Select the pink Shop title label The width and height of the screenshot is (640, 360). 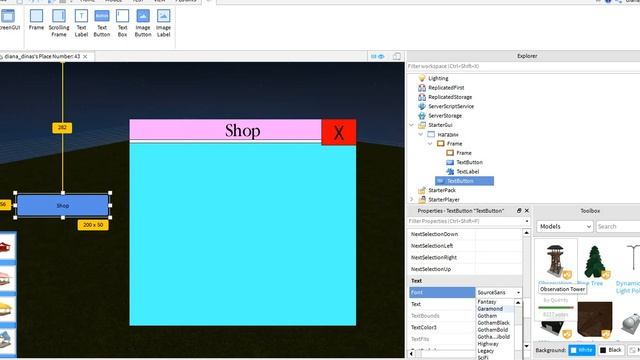225,130
